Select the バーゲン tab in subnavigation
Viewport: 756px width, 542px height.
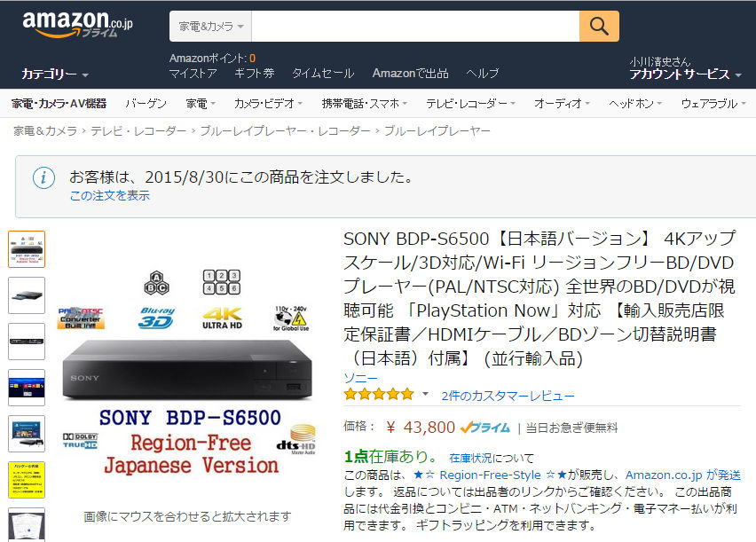pos(146,103)
